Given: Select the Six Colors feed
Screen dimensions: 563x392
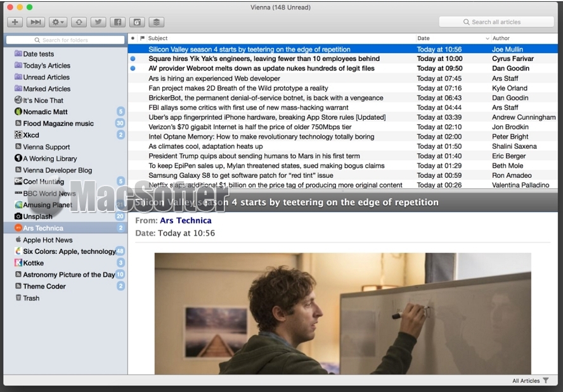Looking at the screenshot, I should [x=65, y=251].
